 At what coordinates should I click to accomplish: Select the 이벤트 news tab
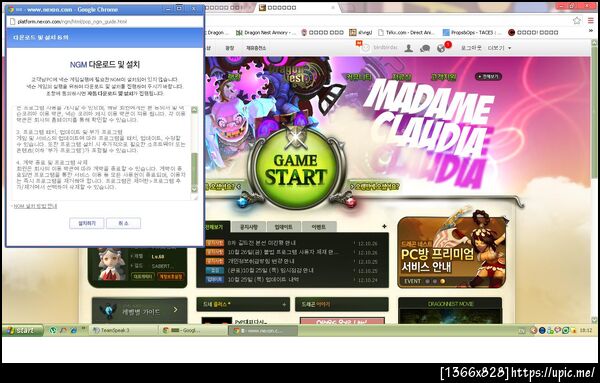(x=319, y=227)
